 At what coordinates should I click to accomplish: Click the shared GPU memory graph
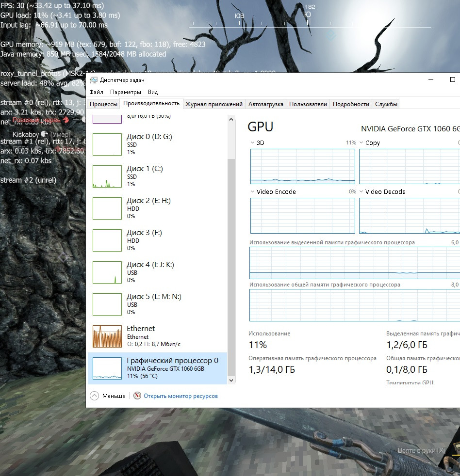coord(355,305)
